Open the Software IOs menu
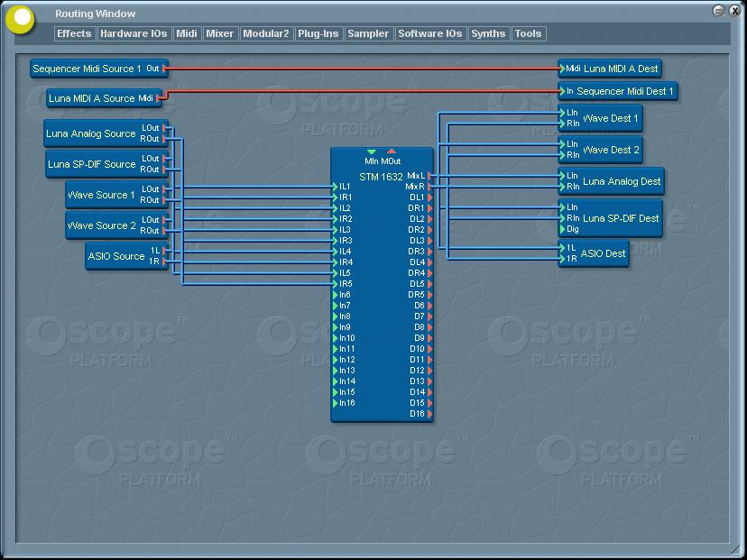747x560 pixels. (x=430, y=33)
